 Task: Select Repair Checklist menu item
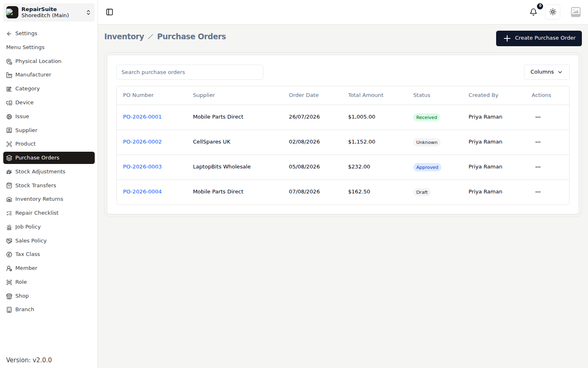[x=49, y=213]
